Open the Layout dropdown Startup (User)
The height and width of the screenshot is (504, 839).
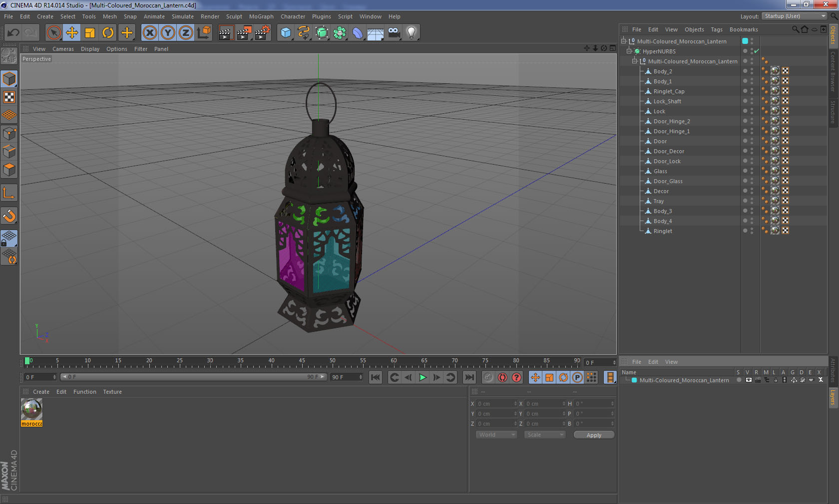(x=795, y=16)
